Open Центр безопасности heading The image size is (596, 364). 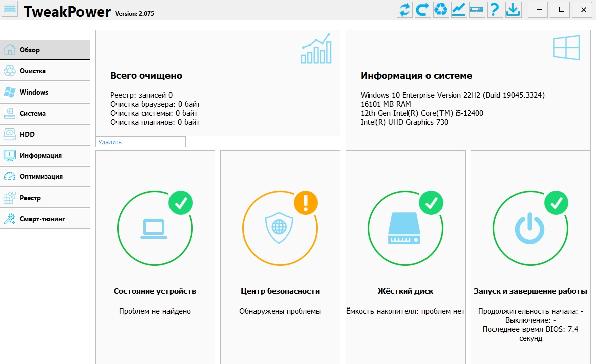[280, 291]
